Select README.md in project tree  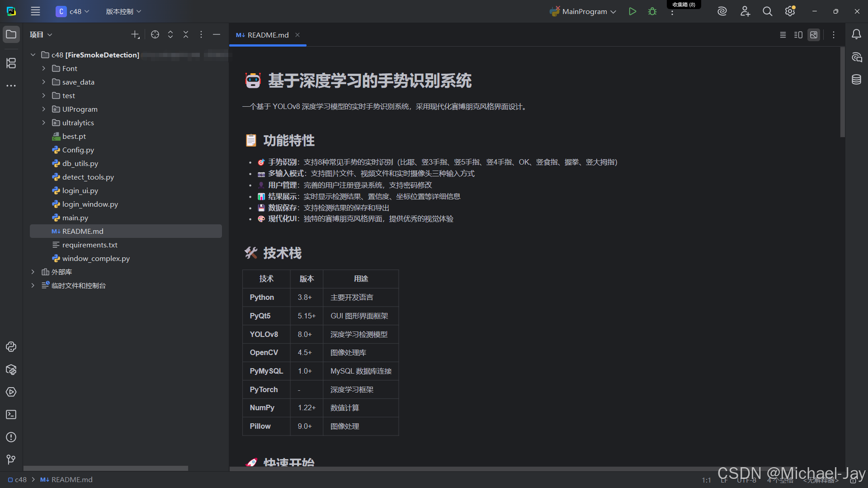click(x=126, y=231)
